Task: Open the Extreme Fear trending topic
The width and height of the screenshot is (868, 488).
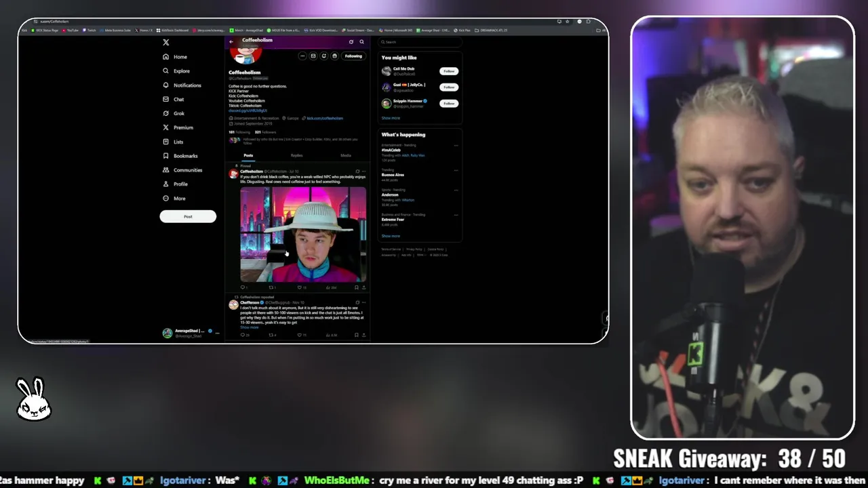Action: coord(393,220)
